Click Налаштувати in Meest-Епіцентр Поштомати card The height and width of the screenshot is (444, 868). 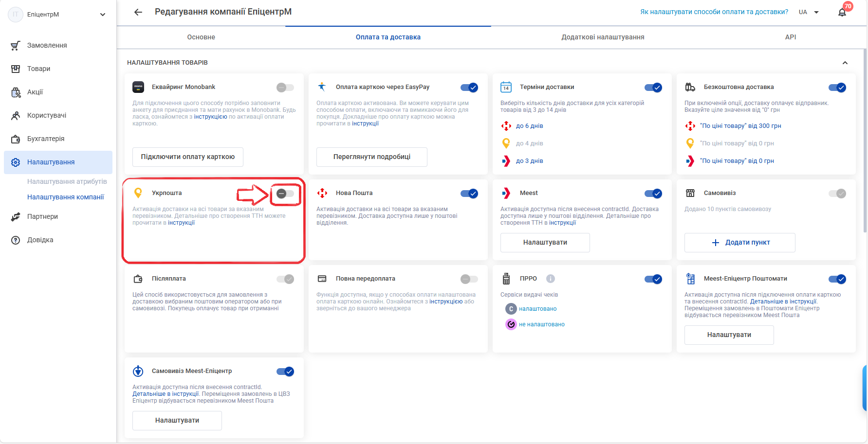(x=729, y=335)
